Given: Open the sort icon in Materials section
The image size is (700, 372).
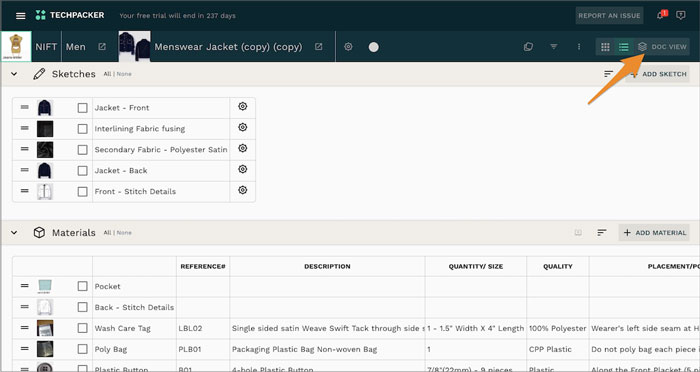Looking at the screenshot, I should 602,233.
